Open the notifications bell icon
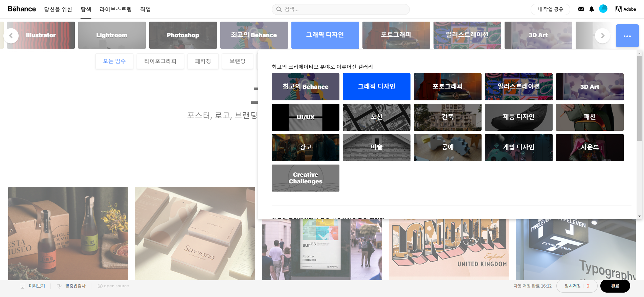This screenshot has width=644, height=297. click(x=592, y=9)
